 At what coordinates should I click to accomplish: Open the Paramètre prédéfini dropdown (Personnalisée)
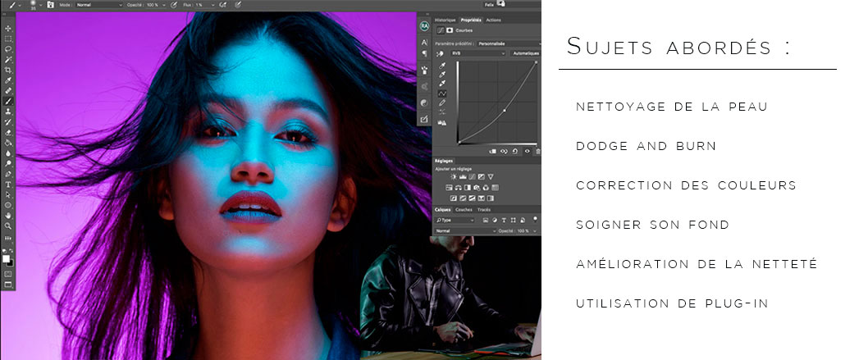click(x=509, y=43)
